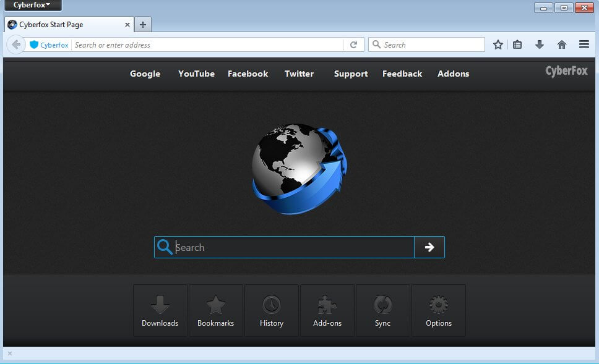The height and width of the screenshot is (364, 599).
Task: Click the toolbar search magnifier icon
Action: tap(376, 44)
